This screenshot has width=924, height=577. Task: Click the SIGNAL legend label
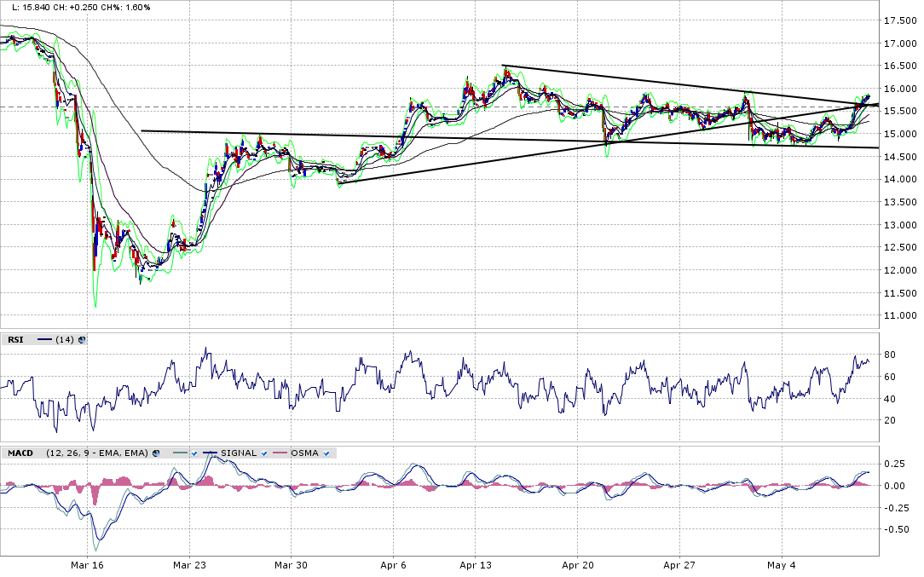pyautogui.click(x=238, y=453)
